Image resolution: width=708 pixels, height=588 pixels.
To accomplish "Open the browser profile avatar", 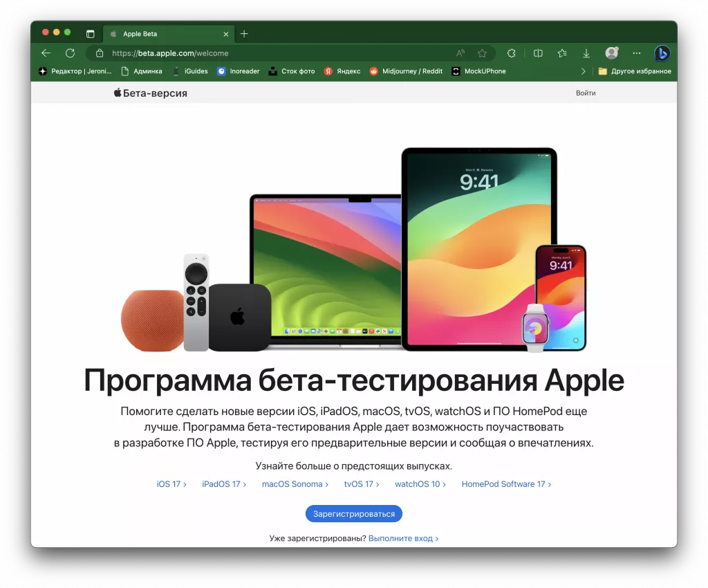I will pyautogui.click(x=611, y=53).
